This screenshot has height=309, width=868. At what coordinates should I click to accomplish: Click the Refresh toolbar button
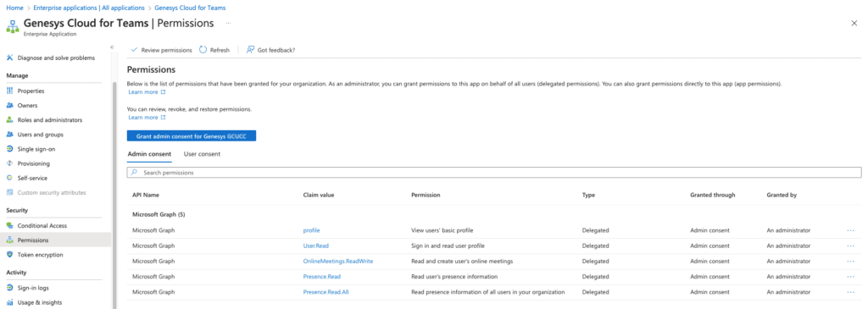click(x=214, y=50)
